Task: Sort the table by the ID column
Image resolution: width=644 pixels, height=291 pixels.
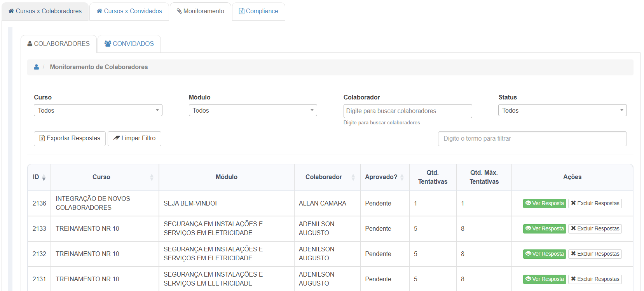Action: pos(39,177)
